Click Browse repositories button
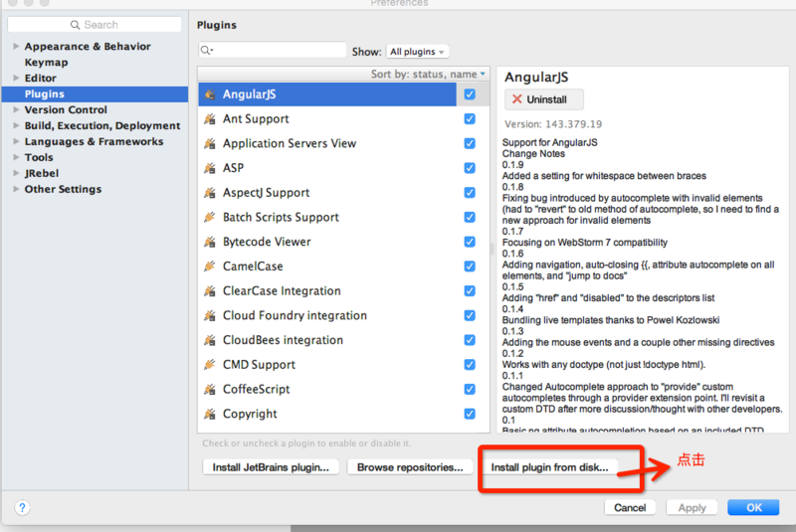Screen dimensions: 796x532 click(x=410, y=467)
